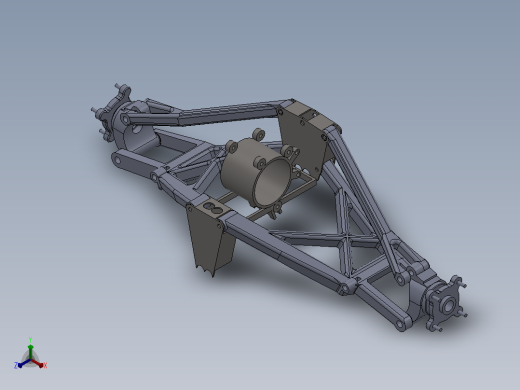This screenshot has width=520, height=390.
Task: Select the upright knuckle beside the left hub
Action: [x=135, y=128]
